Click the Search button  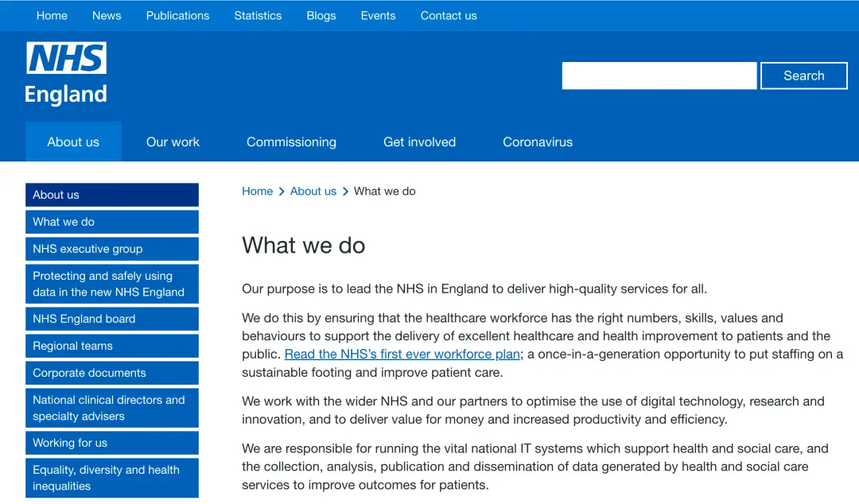803,76
